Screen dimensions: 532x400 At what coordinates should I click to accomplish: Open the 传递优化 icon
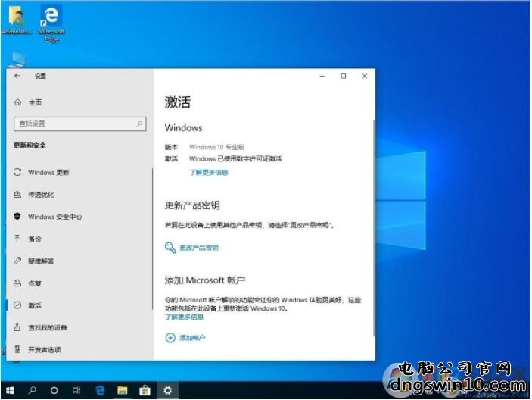point(17,194)
